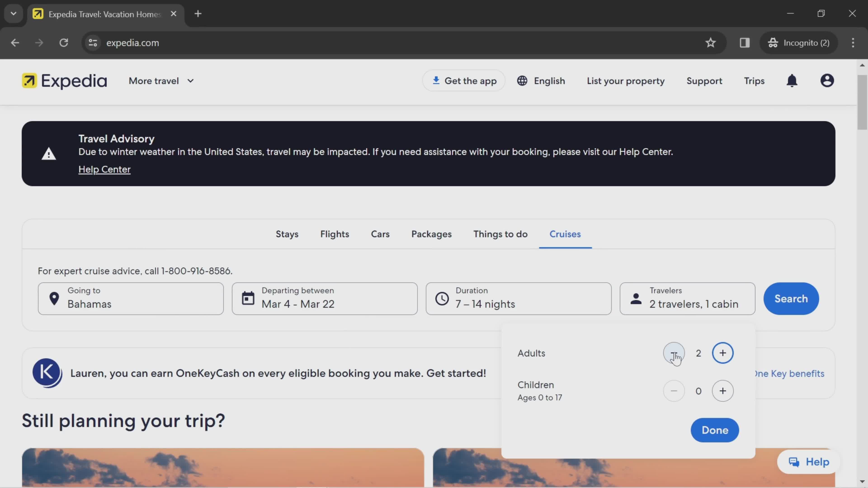The width and height of the screenshot is (868, 488).
Task: Click the calendar icon in Departing between
Action: pyautogui.click(x=248, y=298)
